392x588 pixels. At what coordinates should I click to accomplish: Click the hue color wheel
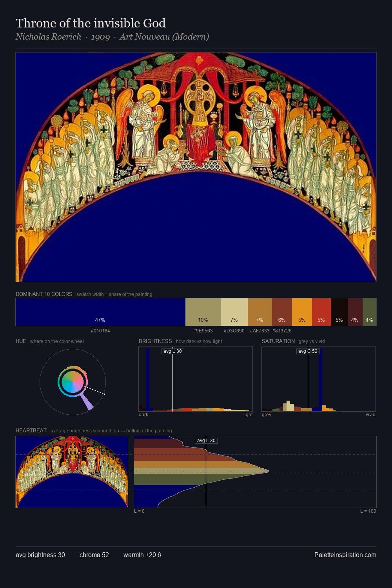[x=73, y=382]
